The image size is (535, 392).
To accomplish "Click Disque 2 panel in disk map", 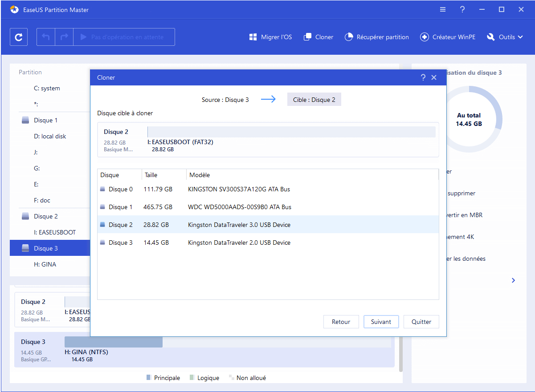I will (52, 310).
